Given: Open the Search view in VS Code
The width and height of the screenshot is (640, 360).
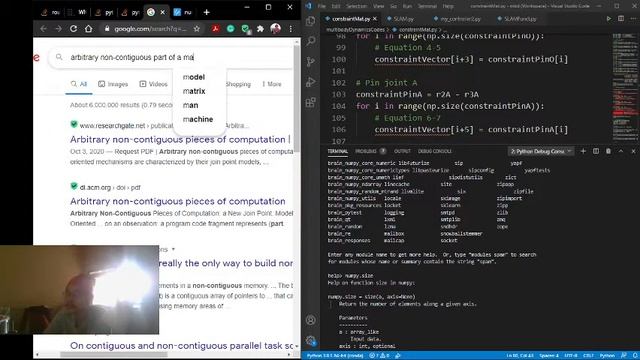Looking at the screenshot, I should pyautogui.click(x=311, y=41).
